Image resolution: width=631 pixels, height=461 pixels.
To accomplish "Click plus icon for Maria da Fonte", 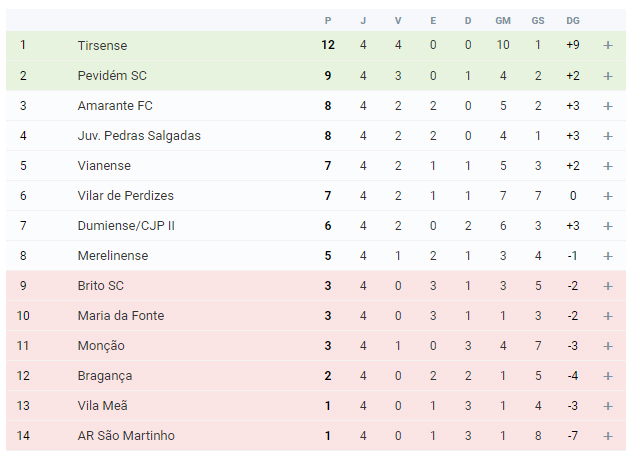I will (x=608, y=316).
